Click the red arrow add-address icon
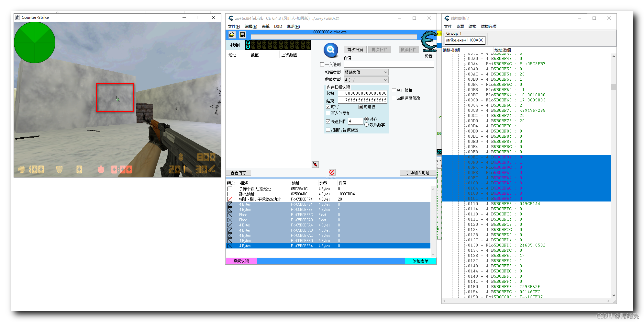The image size is (644, 322). coord(315,165)
